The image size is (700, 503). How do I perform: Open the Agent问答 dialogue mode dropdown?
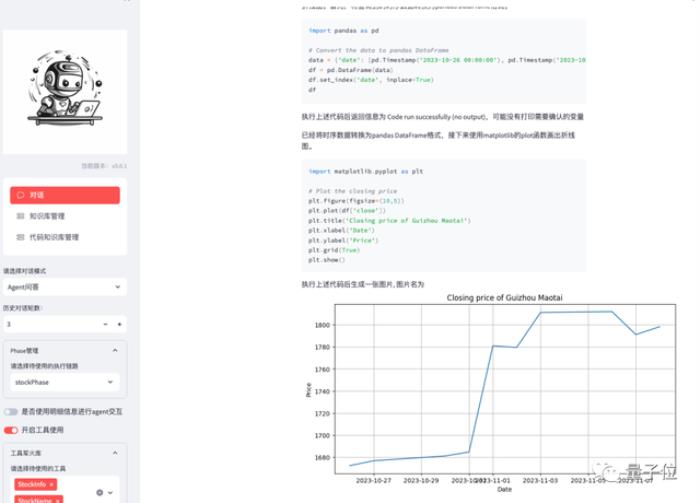pos(64,287)
